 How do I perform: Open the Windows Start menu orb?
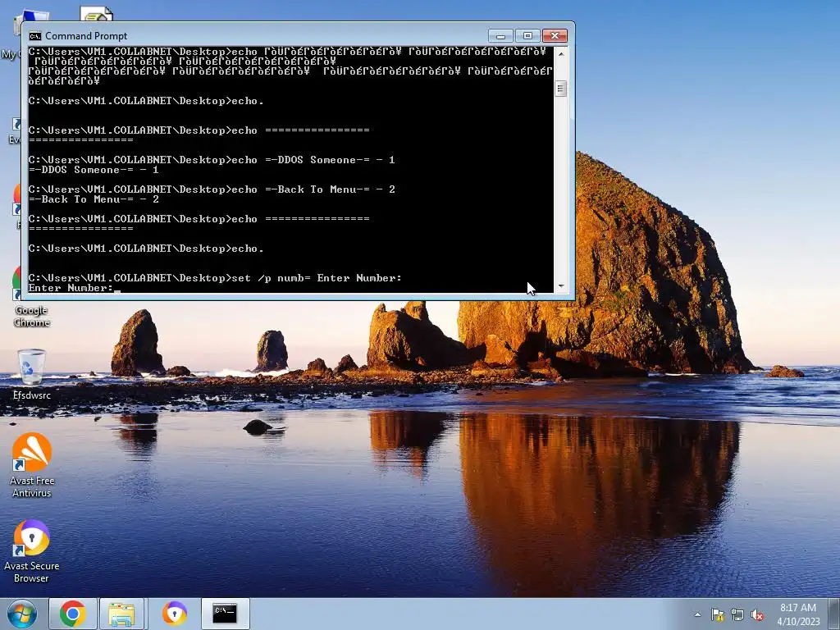click(x=22, y=614)
